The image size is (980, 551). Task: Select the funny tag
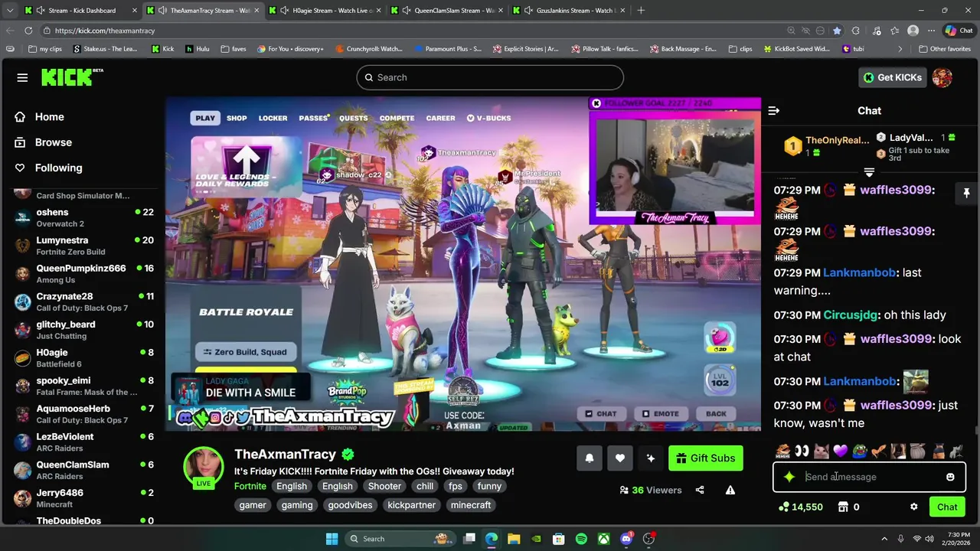click(x=489, y=486)
